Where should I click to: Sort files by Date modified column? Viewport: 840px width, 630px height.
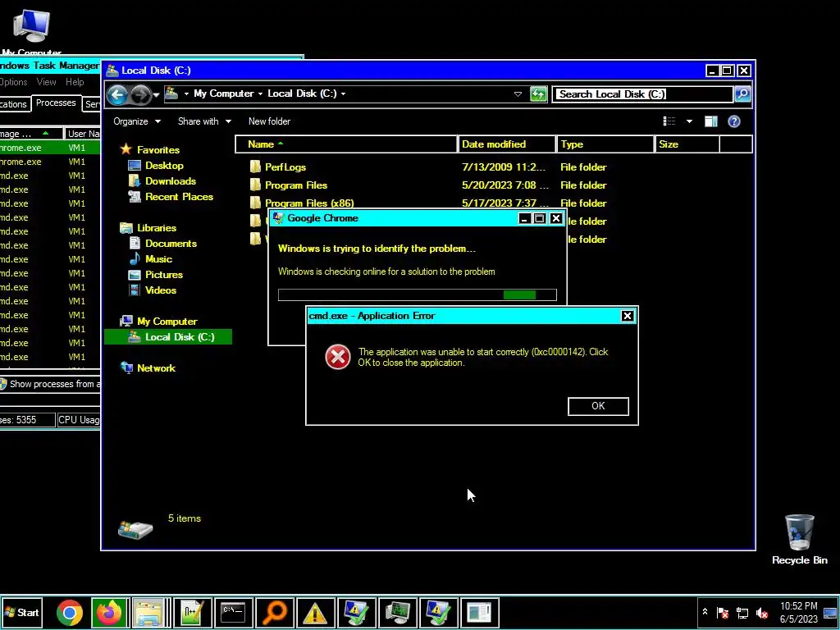[507, 144]
